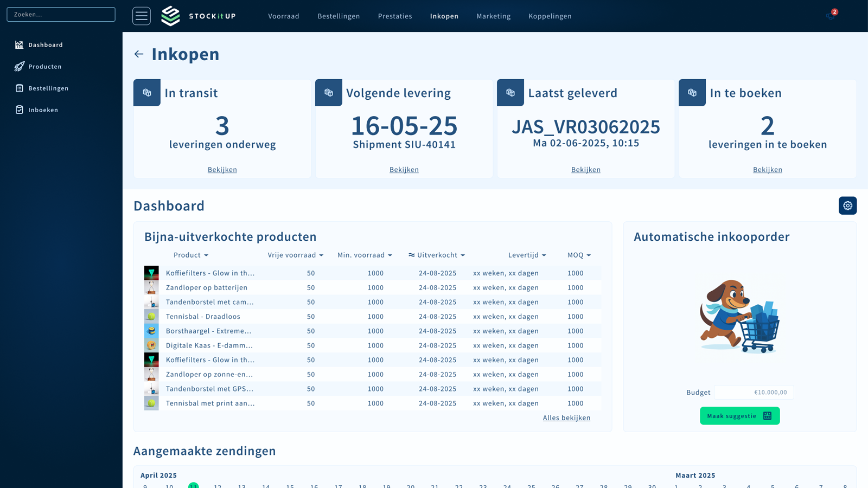Viewport: 868px width, 488px height.
Task: Click the Maart 2025 timeline label
Action: point(695,476)
